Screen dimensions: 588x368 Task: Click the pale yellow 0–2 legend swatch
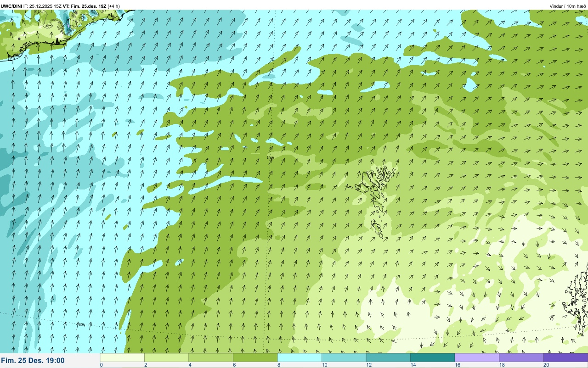[x=122, y=357]
